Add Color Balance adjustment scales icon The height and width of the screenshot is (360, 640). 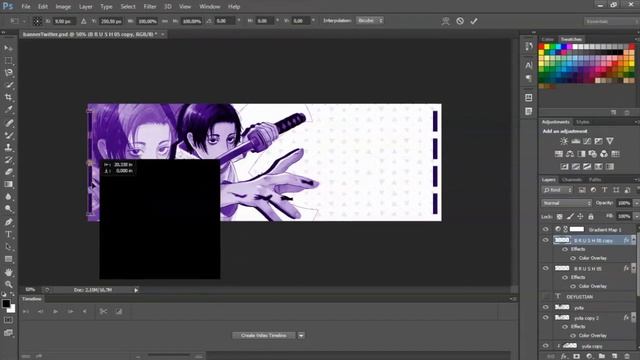tap(570, 154)
